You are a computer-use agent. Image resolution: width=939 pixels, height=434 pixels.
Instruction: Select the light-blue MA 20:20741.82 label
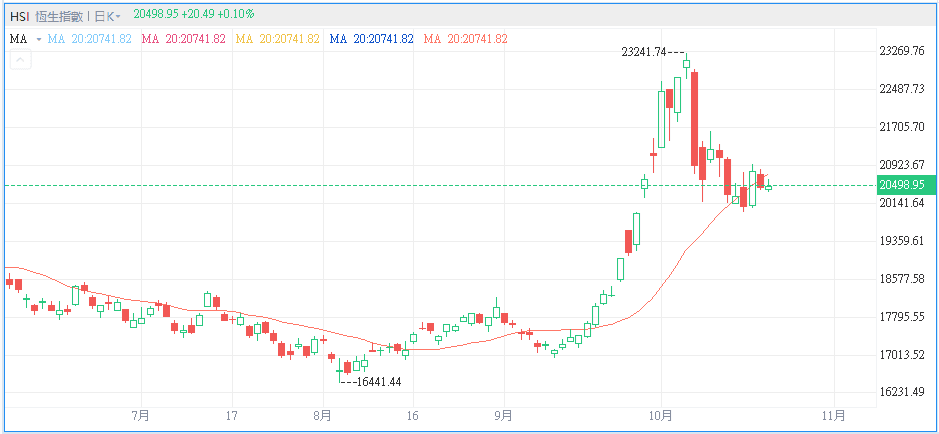pyautogui.click(x=90, y=39)
